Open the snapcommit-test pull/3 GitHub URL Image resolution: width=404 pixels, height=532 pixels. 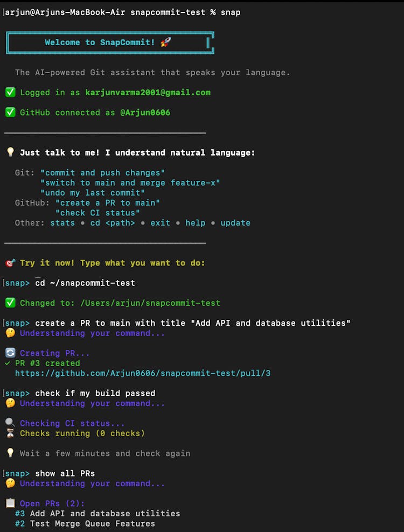coord(143,373)
